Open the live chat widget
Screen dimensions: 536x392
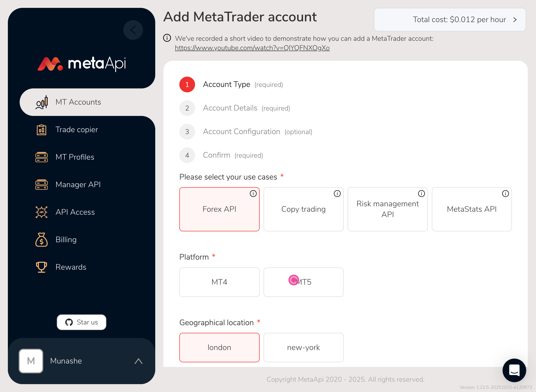tap(514, 370)
